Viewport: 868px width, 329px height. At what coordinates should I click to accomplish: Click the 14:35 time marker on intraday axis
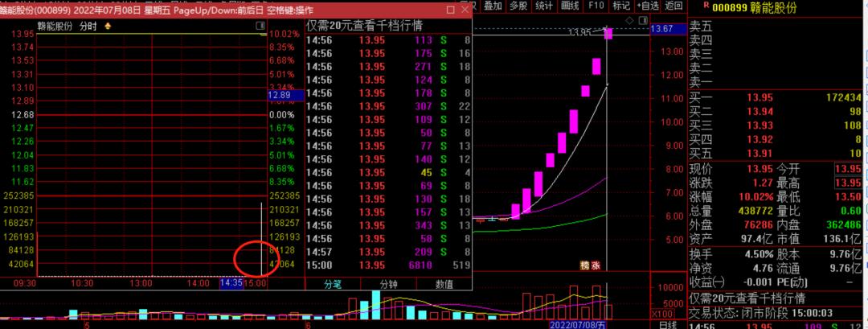click(x=231, y=283)
